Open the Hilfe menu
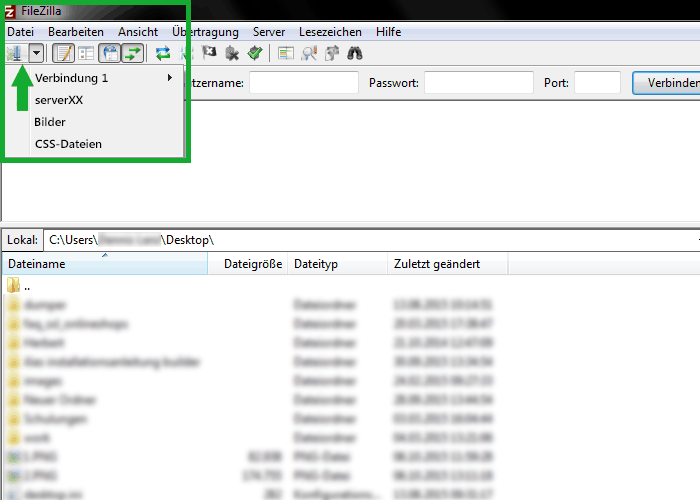 coord(388,32)
